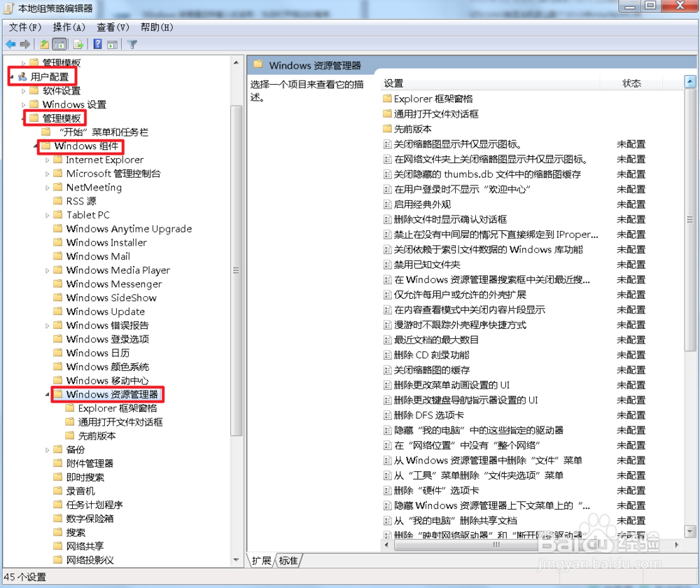Expand the Windows 设置 tree node
The image size is (700, 588).
point(23,105)
